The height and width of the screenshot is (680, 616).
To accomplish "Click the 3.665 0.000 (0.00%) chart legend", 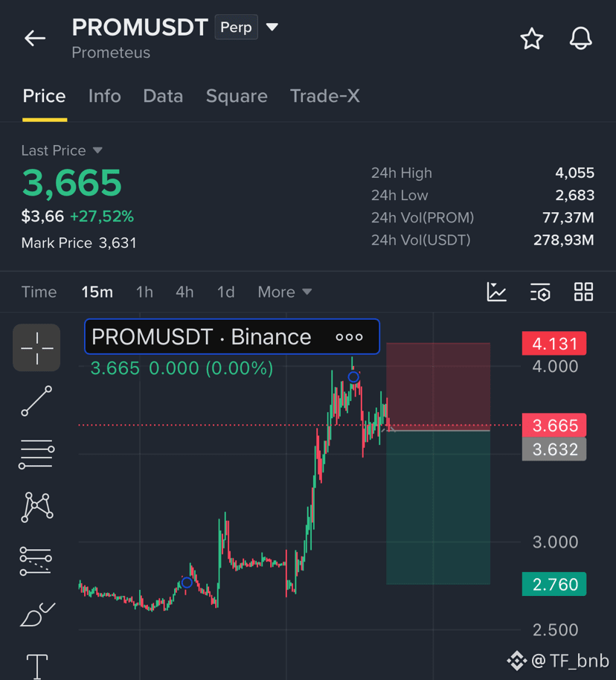I will click(182, 368).
